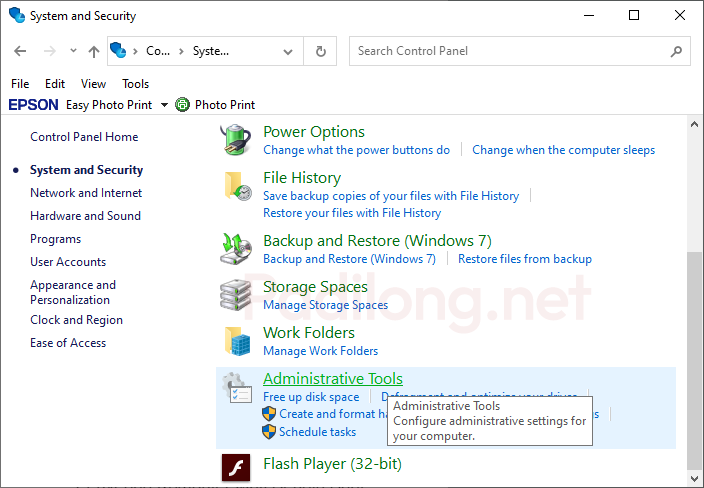Select User Accounts category

(x=68, y=262)
